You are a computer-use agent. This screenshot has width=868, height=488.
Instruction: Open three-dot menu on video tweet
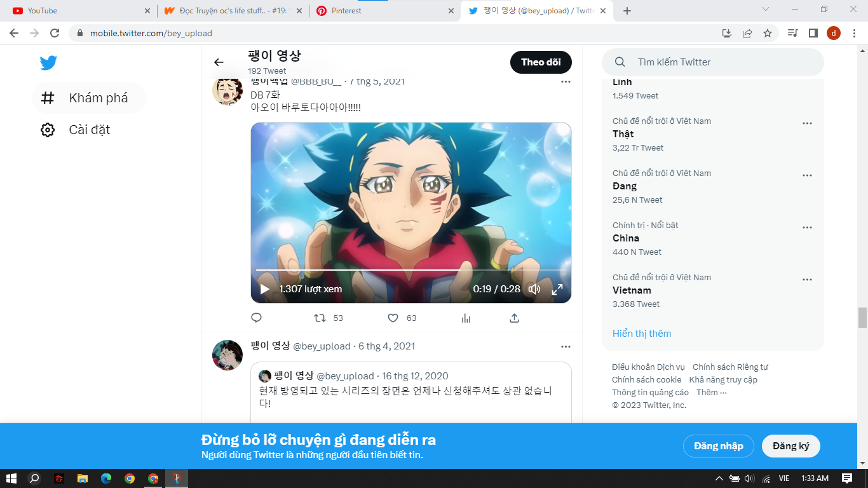(566, 81)
